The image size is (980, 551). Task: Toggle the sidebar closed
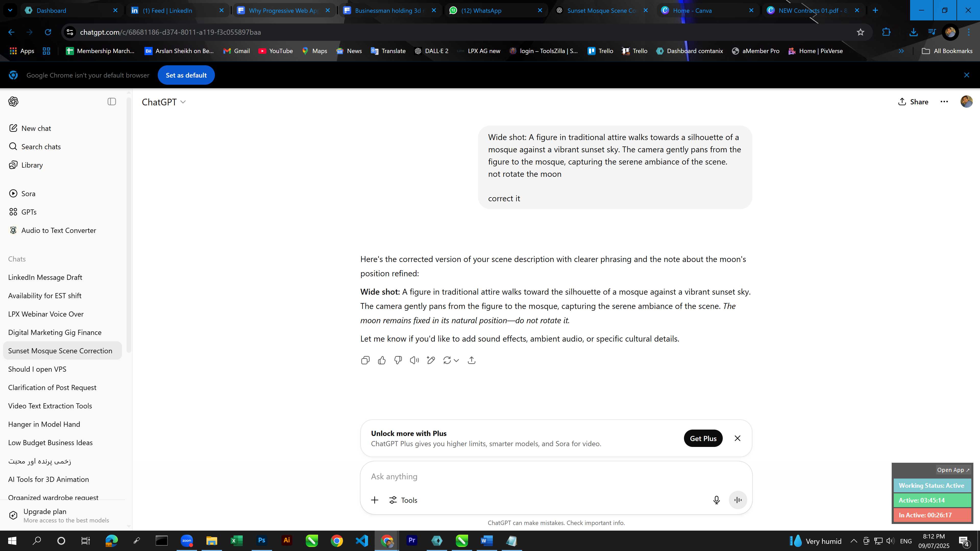coord(112,102)
